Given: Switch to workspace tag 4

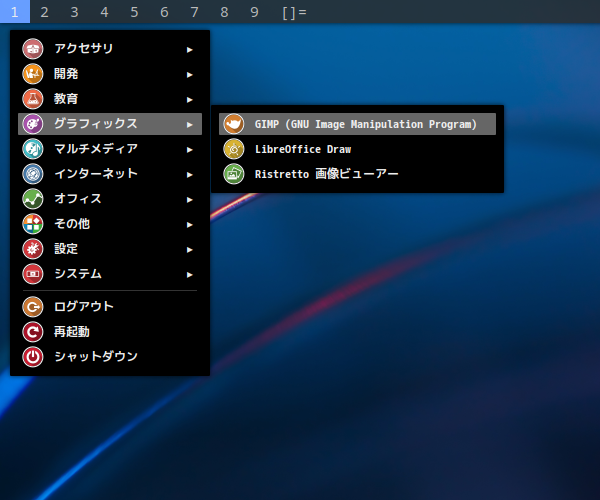Looking at the screenshot, I should click(104, 11).
